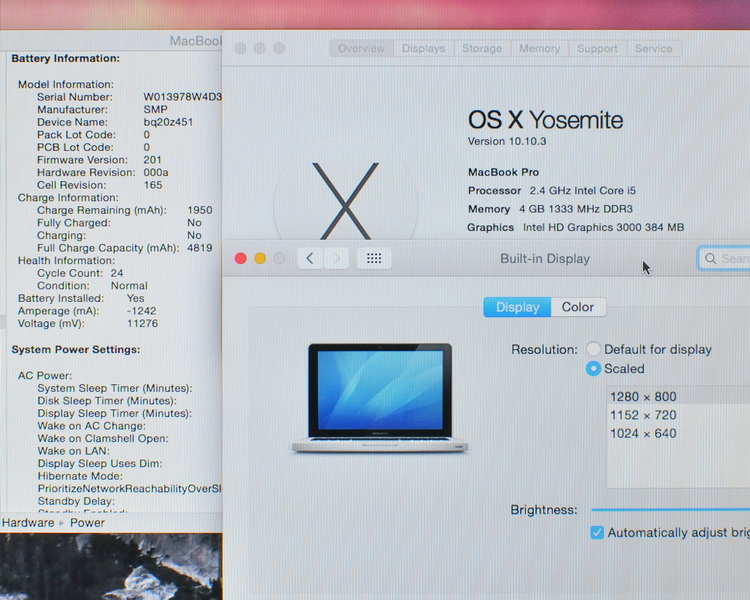Click the Standby Delay row
The width and height of the screenshot is (750, 600).
[x=76, y=501]
